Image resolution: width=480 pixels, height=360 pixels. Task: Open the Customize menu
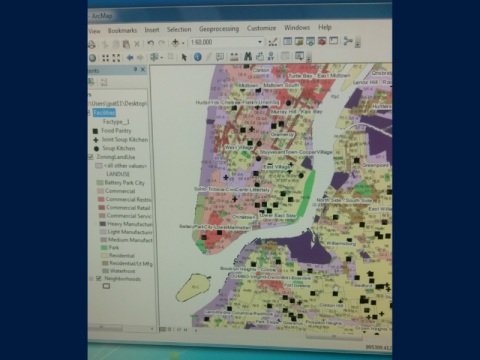tap(261, 28)
